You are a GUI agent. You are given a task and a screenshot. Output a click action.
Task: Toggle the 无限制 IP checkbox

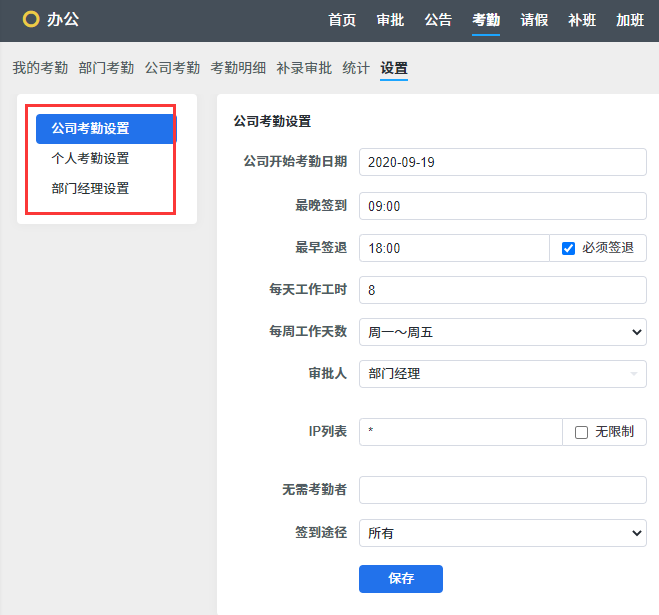click(581, 432)
